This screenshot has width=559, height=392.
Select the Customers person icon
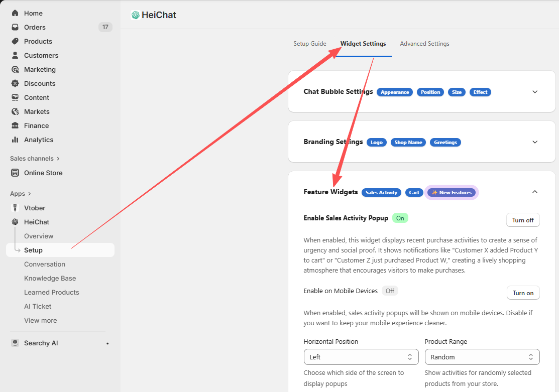coord(15,55)
